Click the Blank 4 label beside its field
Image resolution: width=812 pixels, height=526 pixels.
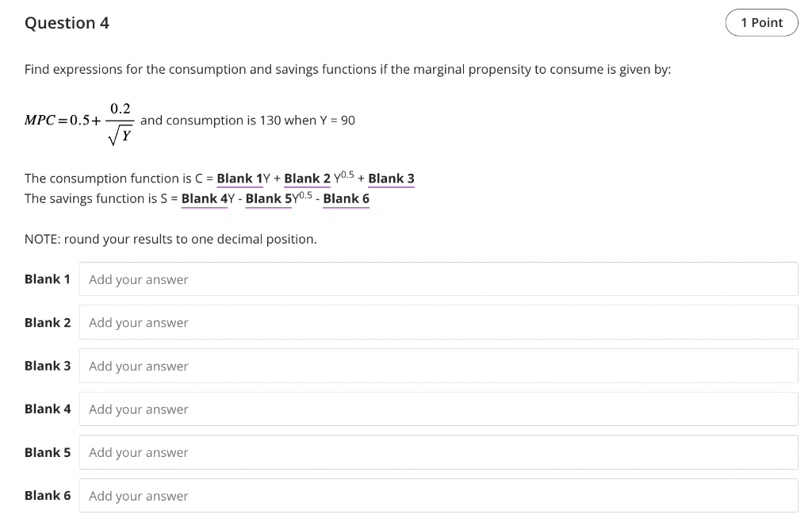[47, 409]
